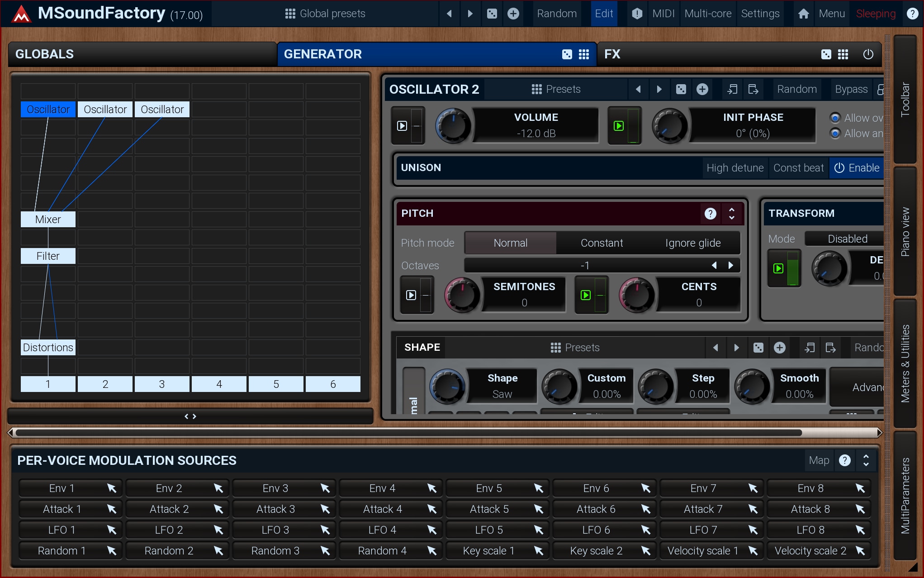Viewport: 924px width, 578px height.
Task: Open the FX presets grid icon
Action: [843, 54]
